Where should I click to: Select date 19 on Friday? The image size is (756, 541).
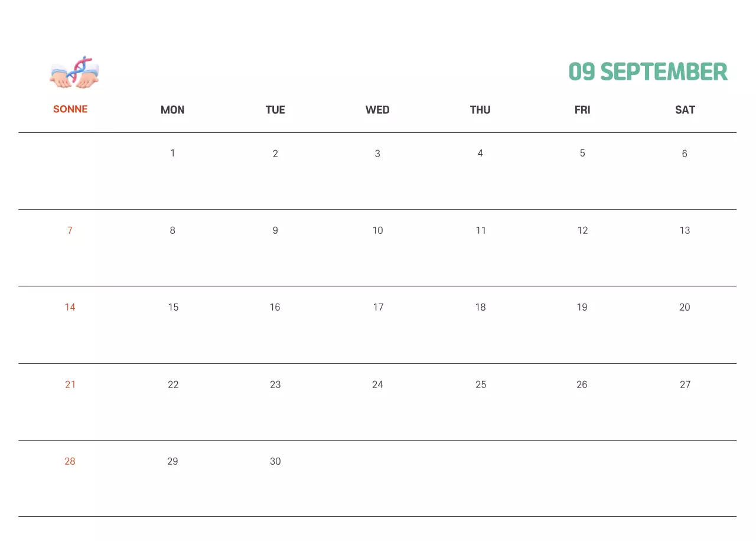pyautogui.click(x=582, y=307)
